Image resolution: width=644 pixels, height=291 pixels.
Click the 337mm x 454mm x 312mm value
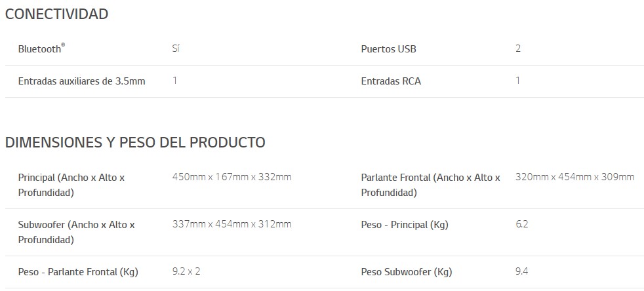coord(231,224)
